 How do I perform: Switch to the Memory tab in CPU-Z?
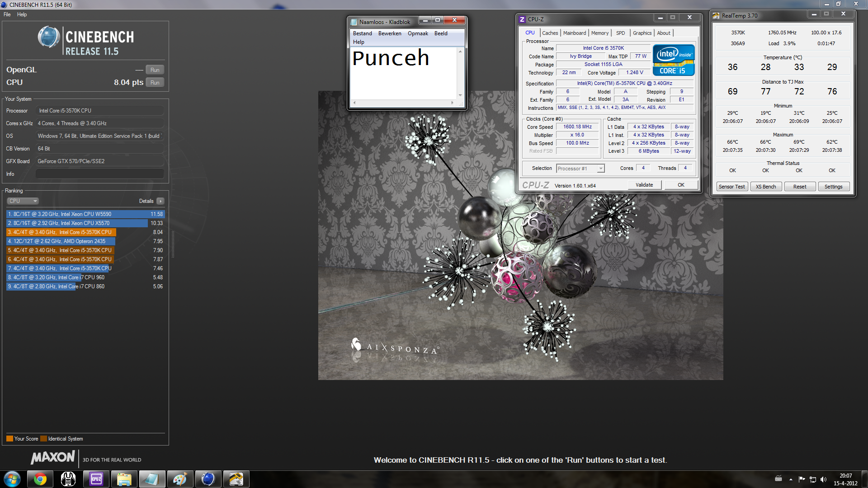[599, 33]
